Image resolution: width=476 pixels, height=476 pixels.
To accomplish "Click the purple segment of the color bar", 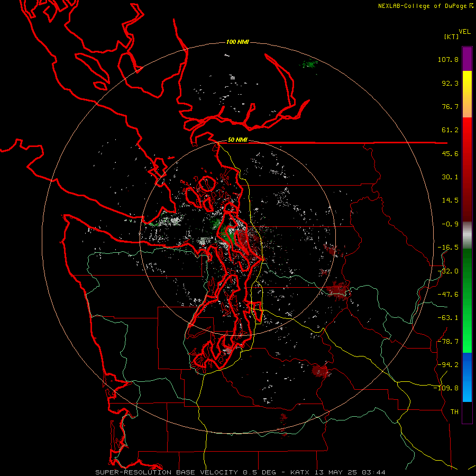I will 467,59.
